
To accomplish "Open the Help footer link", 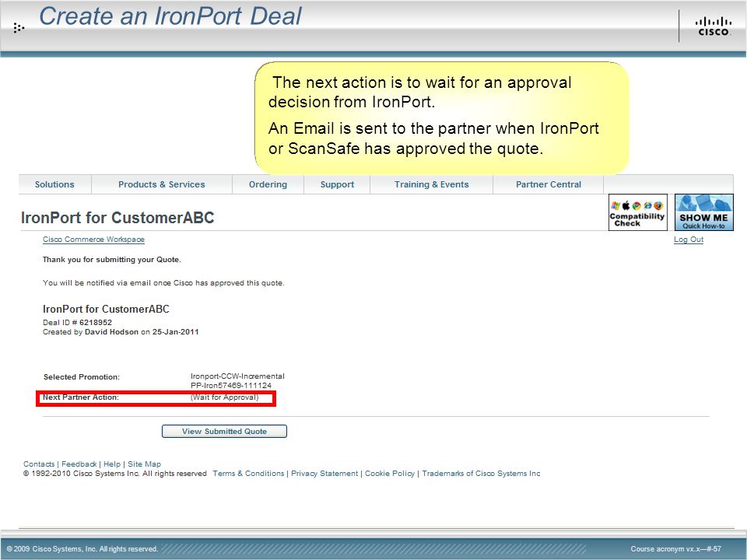I will point(112,464).
